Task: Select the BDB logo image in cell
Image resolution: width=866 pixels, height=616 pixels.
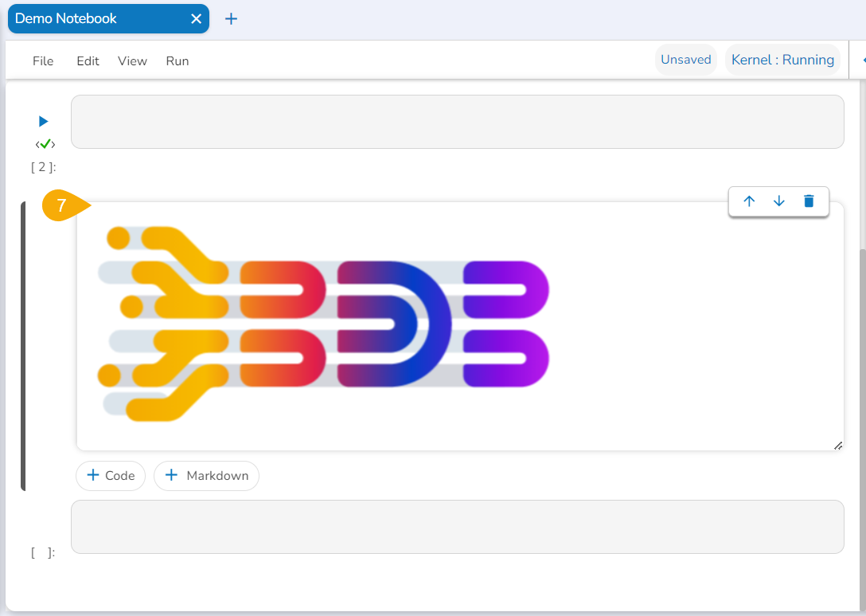Action: pos(324,324)
